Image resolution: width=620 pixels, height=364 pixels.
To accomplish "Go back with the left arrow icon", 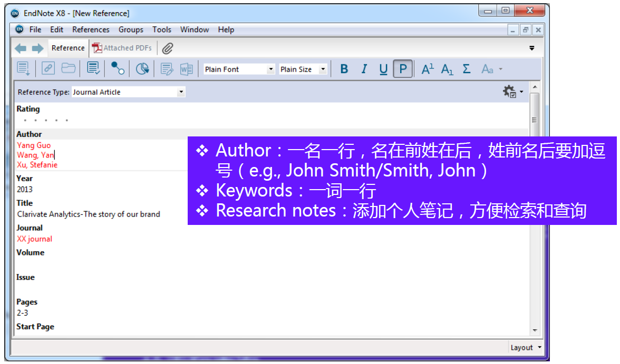I will click(x=20, y=48).
